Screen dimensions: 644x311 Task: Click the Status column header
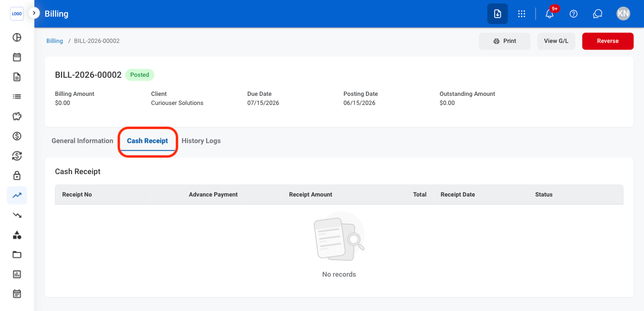544,195
